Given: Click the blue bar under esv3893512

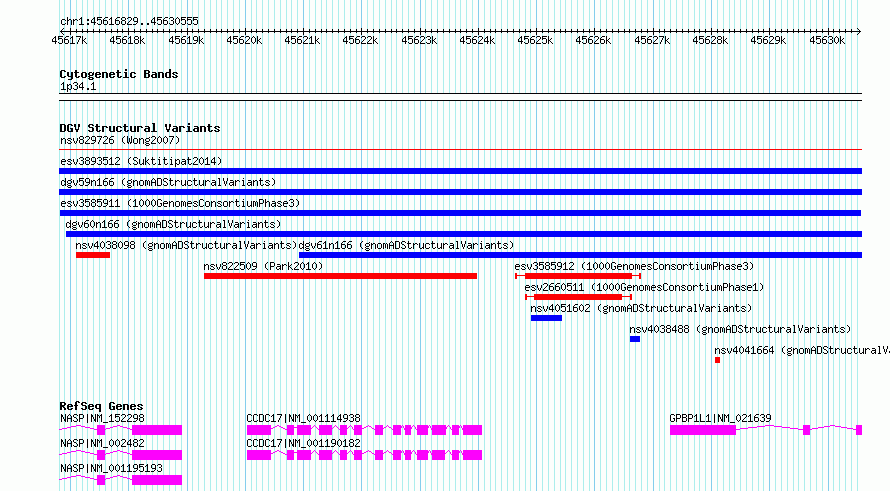Looking at the screenshot, I should click(460, 171).
